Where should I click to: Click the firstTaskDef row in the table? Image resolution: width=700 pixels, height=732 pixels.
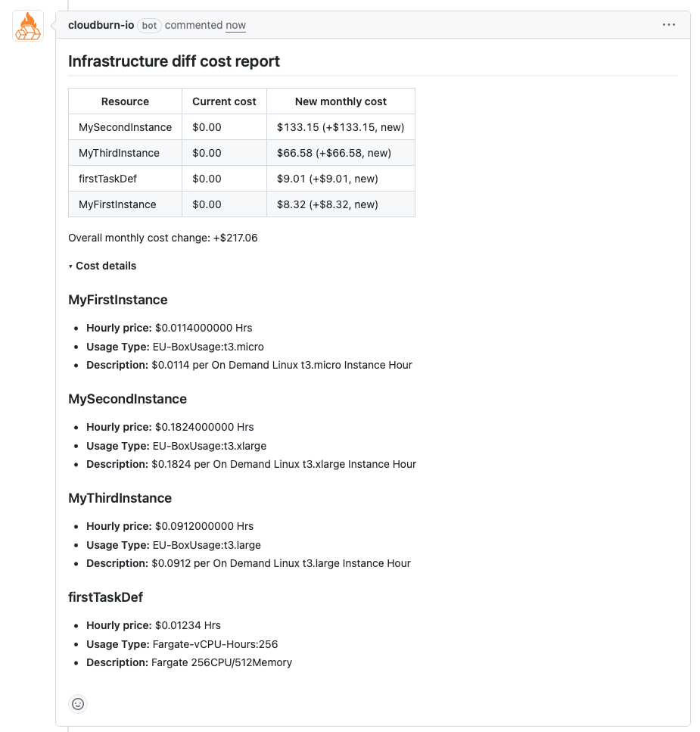(107, 178)
